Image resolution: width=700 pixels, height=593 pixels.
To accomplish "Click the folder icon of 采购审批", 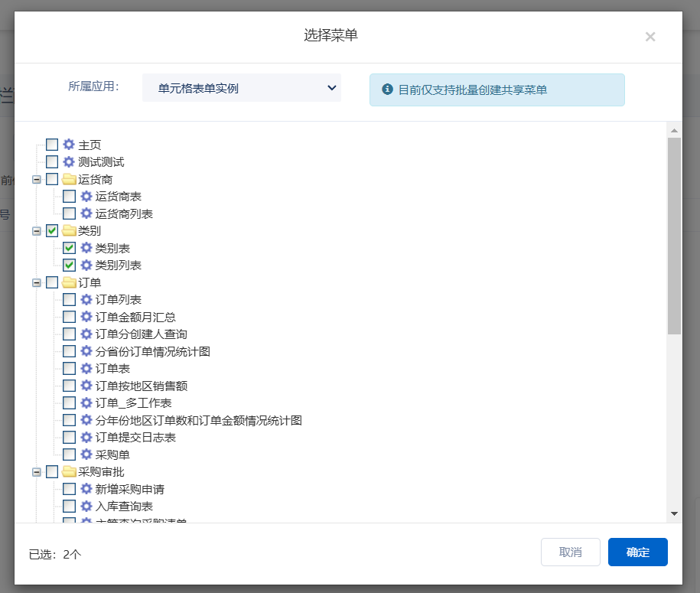I will pos(69,471).
